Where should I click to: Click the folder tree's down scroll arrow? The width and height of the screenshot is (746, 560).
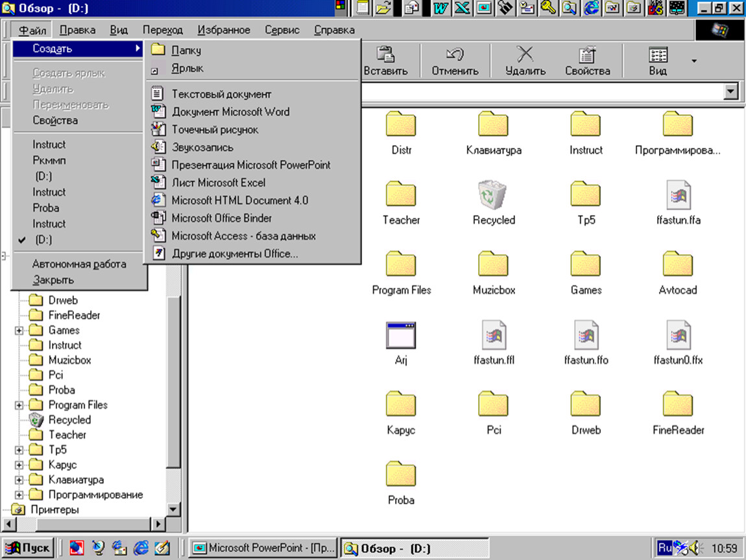click(173, 509)
